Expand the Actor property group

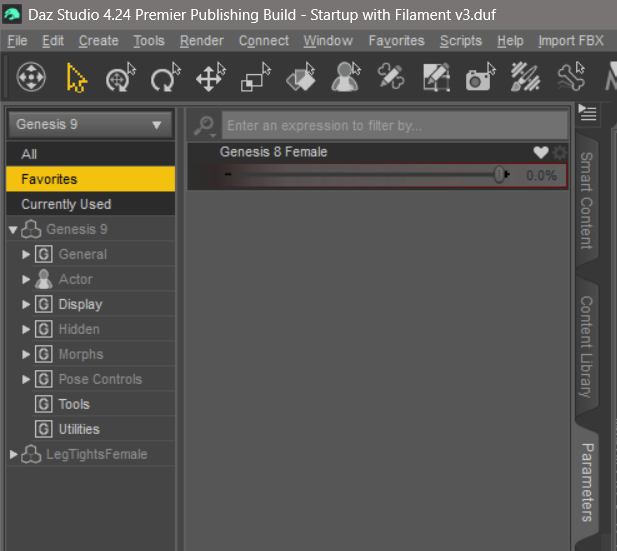click(26, 279)
